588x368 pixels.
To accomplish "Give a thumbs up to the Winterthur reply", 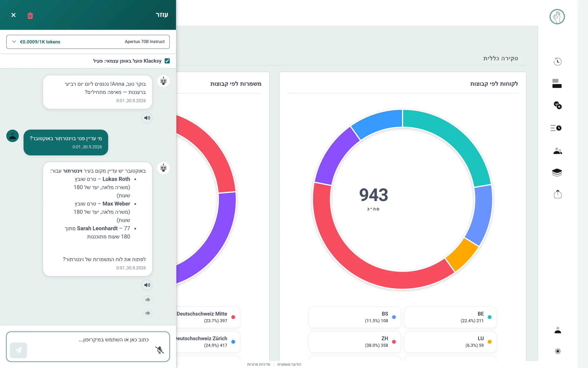I will (x=148, y=300).
